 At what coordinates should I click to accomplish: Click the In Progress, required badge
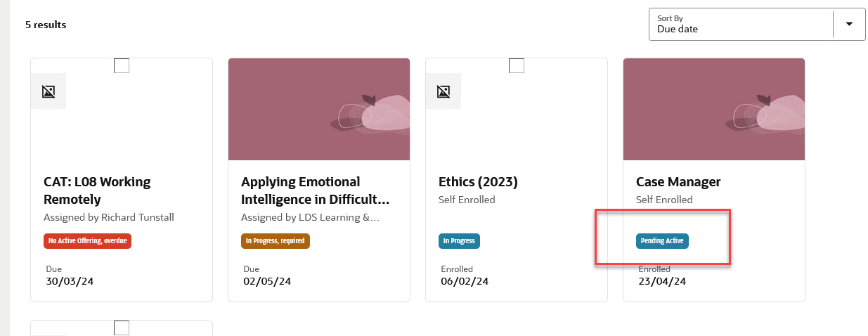tap(276, 241)
